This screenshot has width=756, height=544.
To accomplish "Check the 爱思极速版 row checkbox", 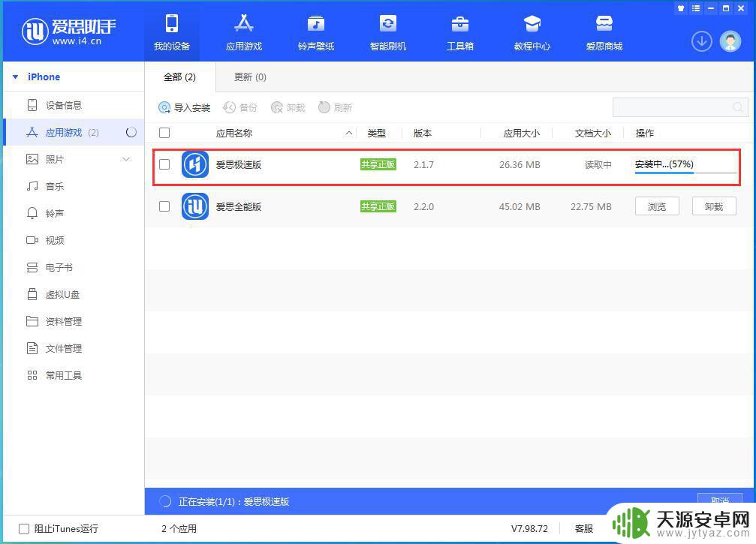I will (x=164, y=164).
